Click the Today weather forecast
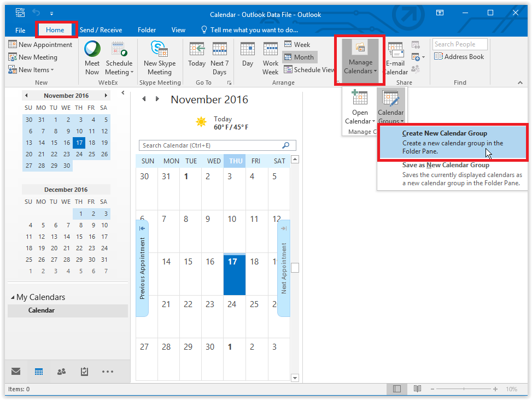Image resolution: width=532 pixels, height=400 pixels. click(x=222, y=123)
